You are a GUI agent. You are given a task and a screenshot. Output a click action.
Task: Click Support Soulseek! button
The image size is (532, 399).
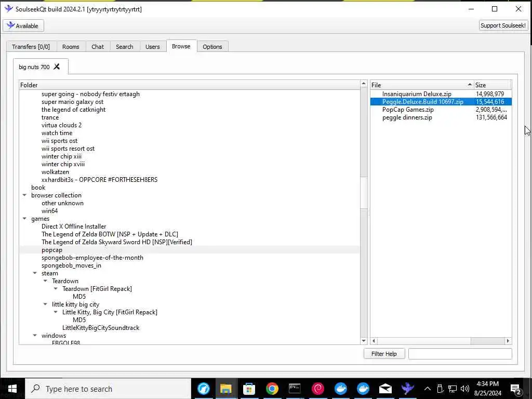click(503, 25)
